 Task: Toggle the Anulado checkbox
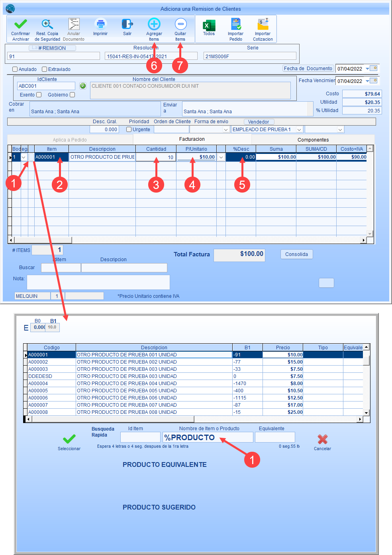pos(15,69)
